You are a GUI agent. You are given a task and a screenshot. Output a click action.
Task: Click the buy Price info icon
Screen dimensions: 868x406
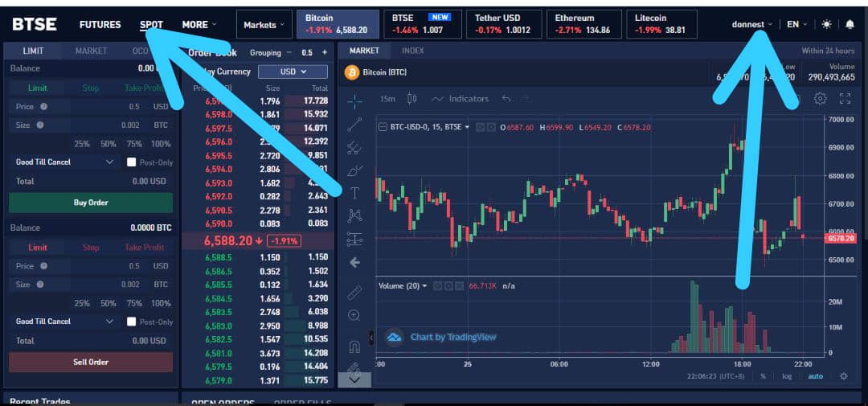43,107
